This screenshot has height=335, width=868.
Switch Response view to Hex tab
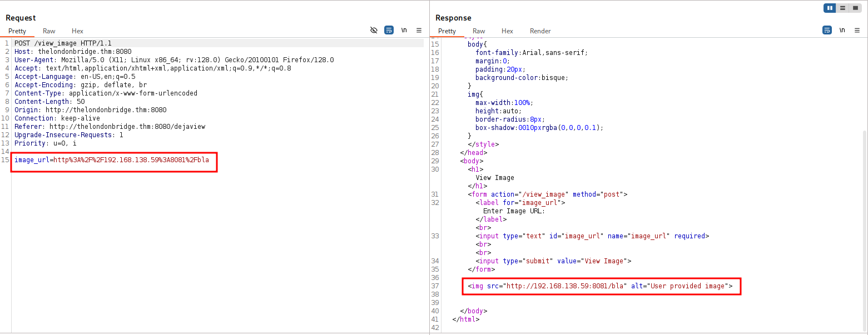coord(507,31)
